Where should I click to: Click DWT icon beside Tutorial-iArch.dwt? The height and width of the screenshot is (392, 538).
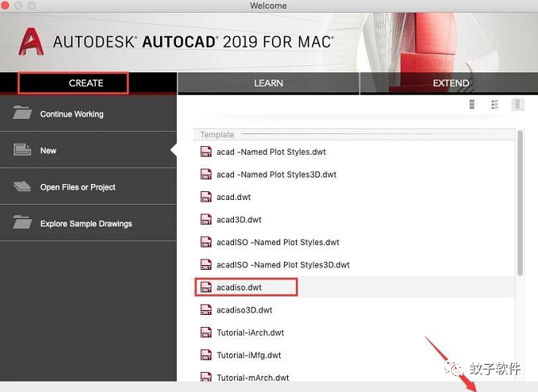point(206,333)
